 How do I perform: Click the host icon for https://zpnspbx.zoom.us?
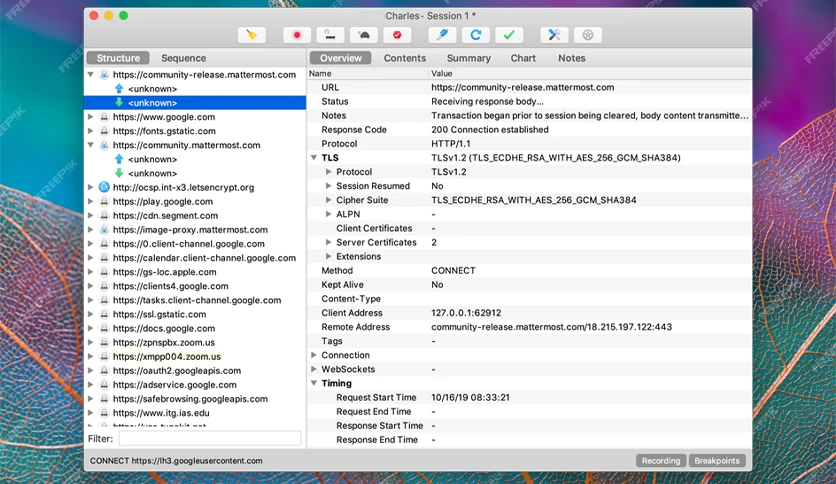[x=104, y=342]
